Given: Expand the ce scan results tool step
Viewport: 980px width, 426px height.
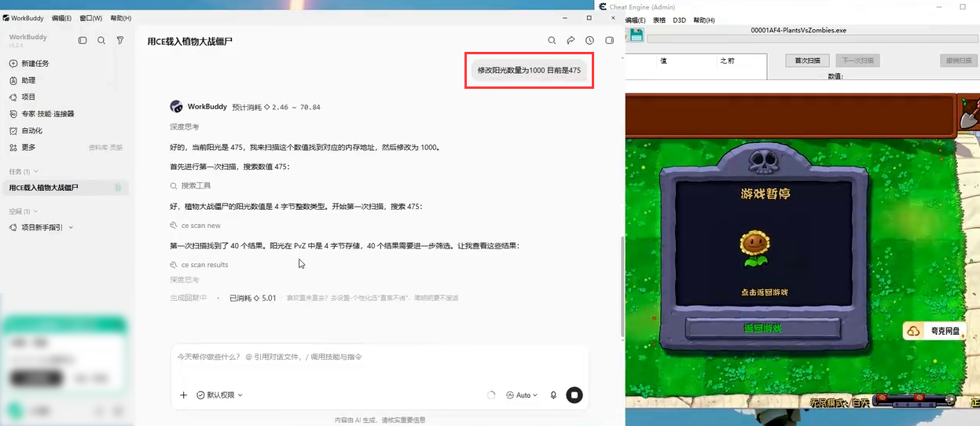Looking at the screenshot, I should pos(199,265).
